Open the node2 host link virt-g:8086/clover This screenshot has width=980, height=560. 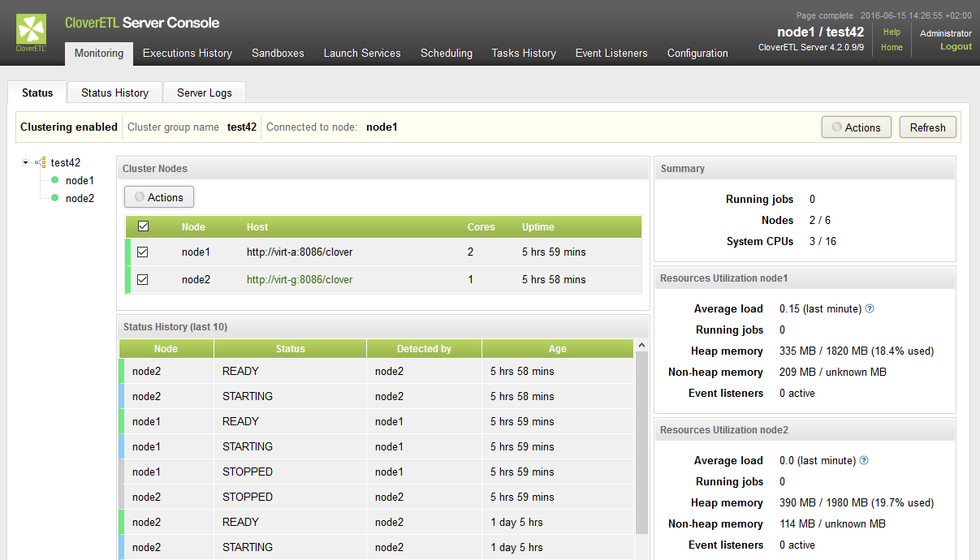point(300,279)
